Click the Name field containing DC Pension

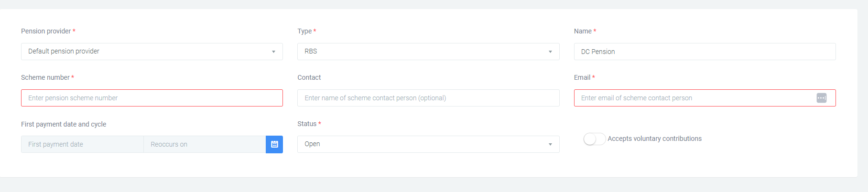[x=704, y=52]
